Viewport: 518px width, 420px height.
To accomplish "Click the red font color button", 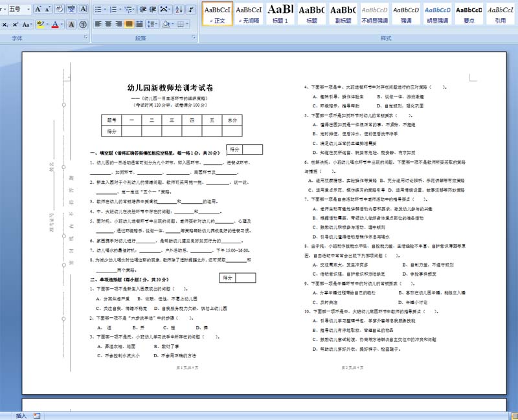I will pyautogui.click(x=55, y=25).
